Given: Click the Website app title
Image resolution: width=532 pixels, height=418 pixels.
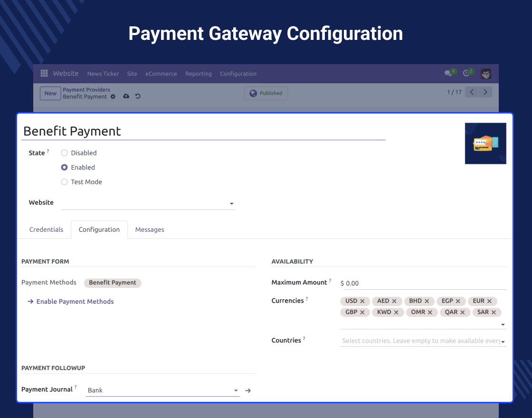Looking at the screenshot, I should pyautogui.click(x=66, y=73).
